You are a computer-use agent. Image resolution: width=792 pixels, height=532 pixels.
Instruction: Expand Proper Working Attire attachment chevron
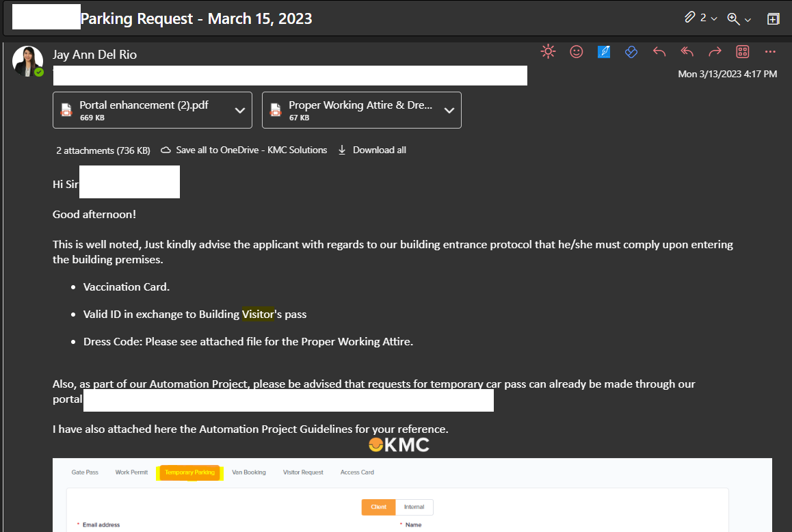click(x=449, y=111)
